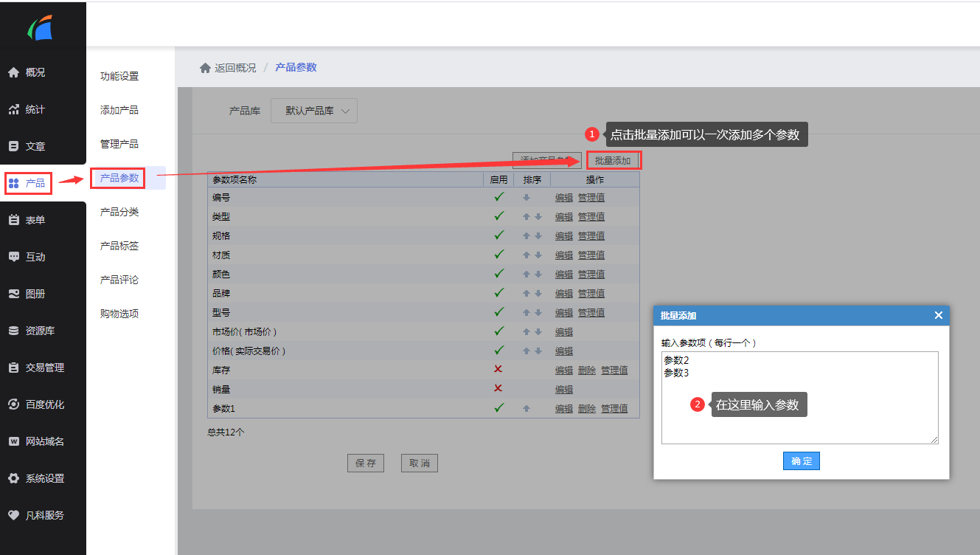Click 编辑 for the 销量 row
980x555 pixels.
click(x=564, y=390)
